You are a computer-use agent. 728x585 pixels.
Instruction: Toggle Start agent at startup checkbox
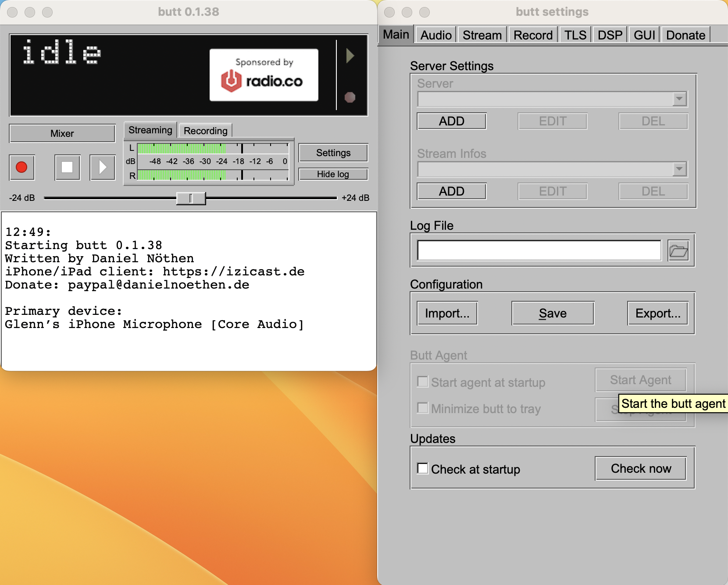click(423, 382)
